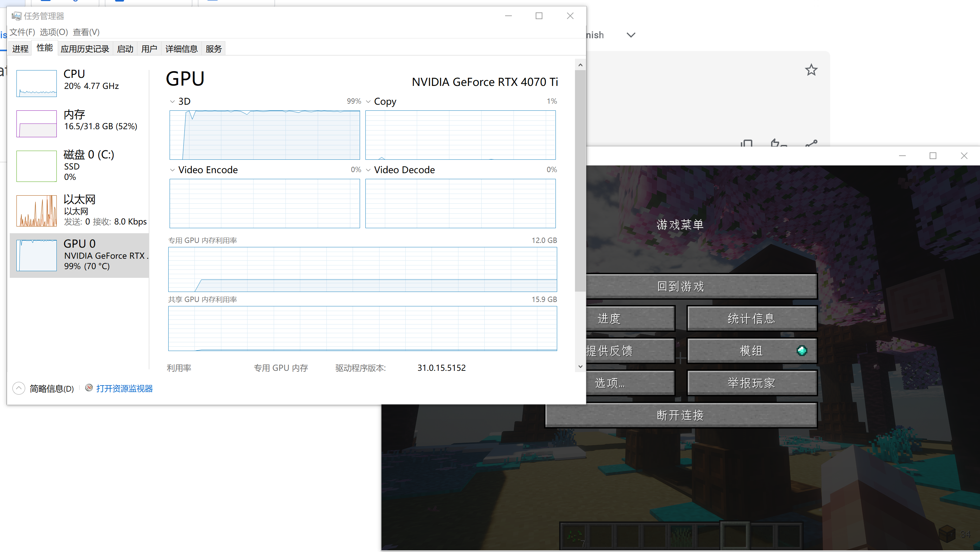This screenshot has width=980, height=552.
Task: Open the 3D engine graph dropdown
Action: 172,101
